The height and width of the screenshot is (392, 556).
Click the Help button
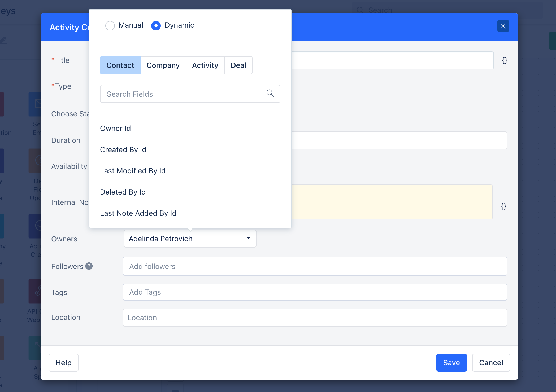pos(63,363)
